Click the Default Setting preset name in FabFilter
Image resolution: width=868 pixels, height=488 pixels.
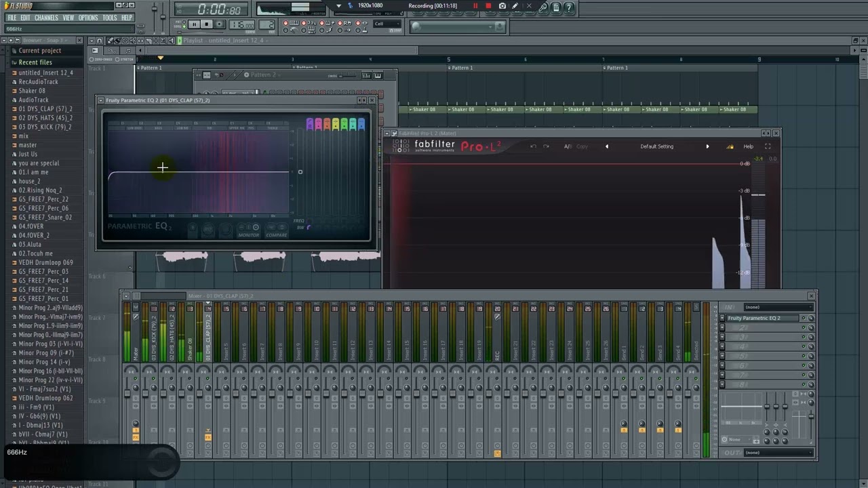coord(656,146)
